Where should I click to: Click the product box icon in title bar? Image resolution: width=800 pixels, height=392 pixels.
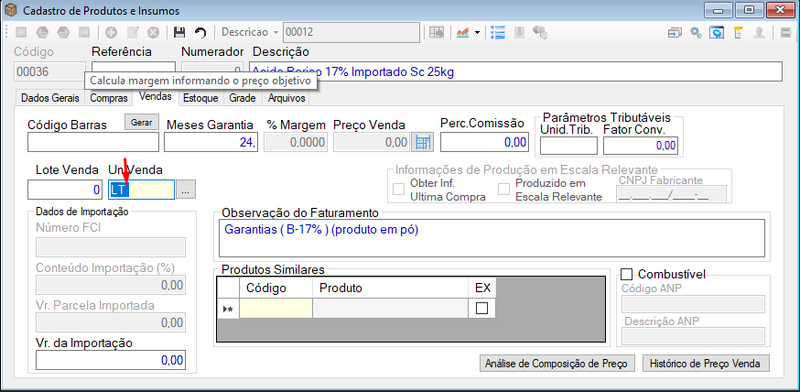(x=10, y=10)
